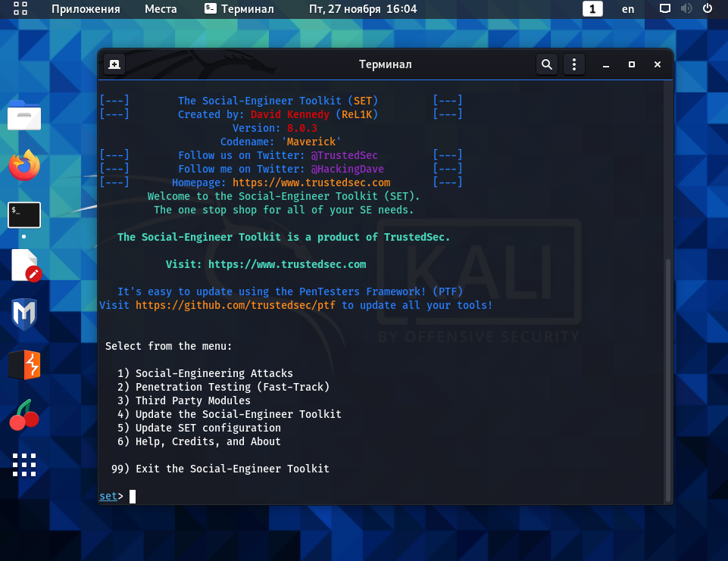Launch Firefox from the dock
The height and width of the screenshot is (561, 728).
pos(24,165)
